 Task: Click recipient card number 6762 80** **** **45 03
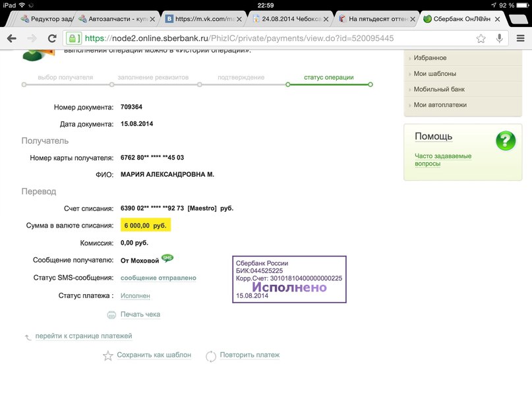[152, 158]
